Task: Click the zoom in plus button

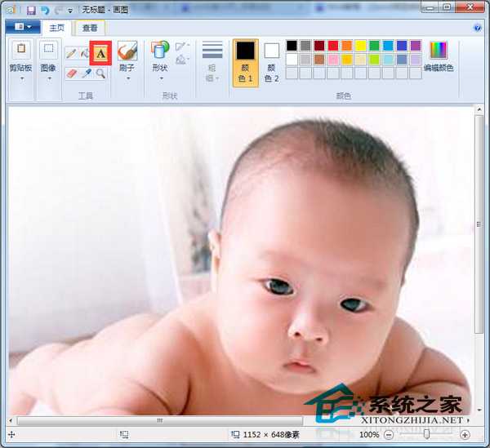Action: pos(465,435)
